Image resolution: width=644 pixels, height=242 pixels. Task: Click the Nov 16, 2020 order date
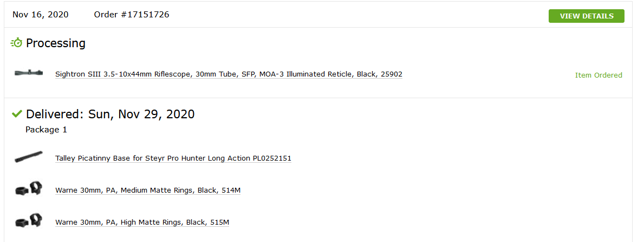pos(41,15)
